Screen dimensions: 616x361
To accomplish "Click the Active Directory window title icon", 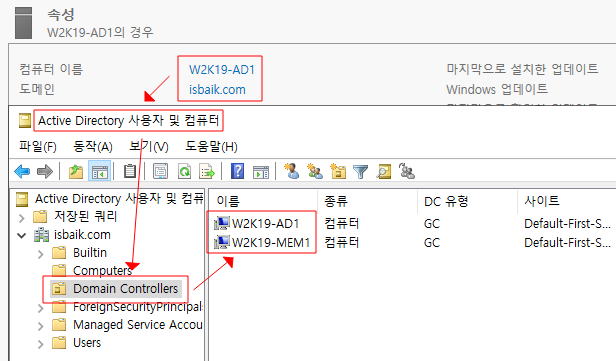I will (25, 121).
